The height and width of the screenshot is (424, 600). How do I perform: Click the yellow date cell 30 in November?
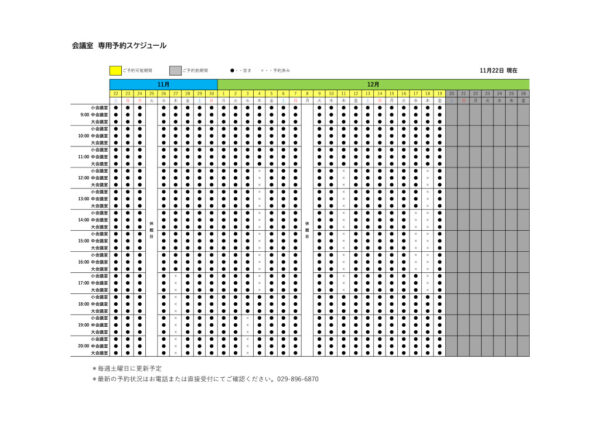point(212,94)
